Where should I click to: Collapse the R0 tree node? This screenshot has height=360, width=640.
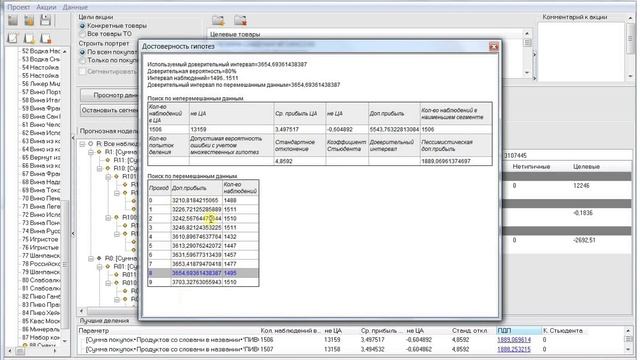click(91, 258)
